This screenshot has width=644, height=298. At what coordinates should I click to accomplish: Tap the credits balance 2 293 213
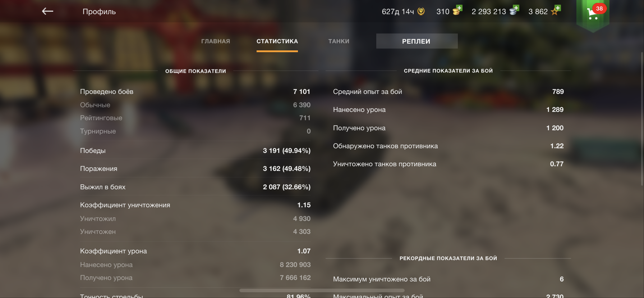pos(489,12)
